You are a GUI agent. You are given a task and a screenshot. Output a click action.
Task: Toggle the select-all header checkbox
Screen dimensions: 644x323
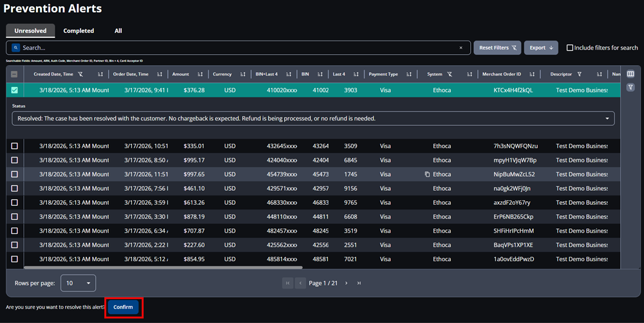14,74
